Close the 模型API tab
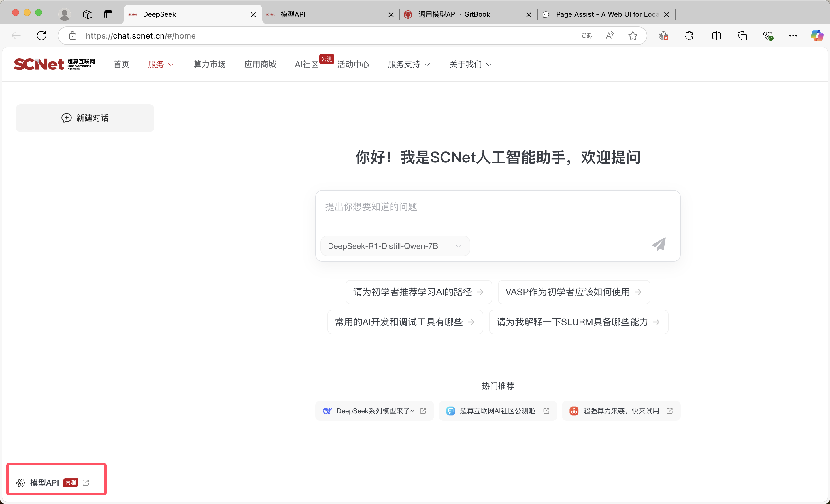Viewport: 830px width, 504px height. [391, 14]
